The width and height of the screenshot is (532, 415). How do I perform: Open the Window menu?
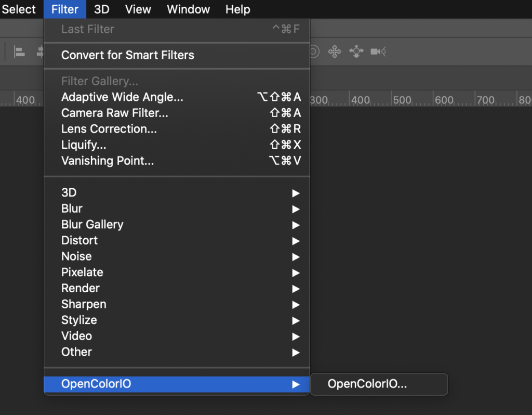pos(188,9)
